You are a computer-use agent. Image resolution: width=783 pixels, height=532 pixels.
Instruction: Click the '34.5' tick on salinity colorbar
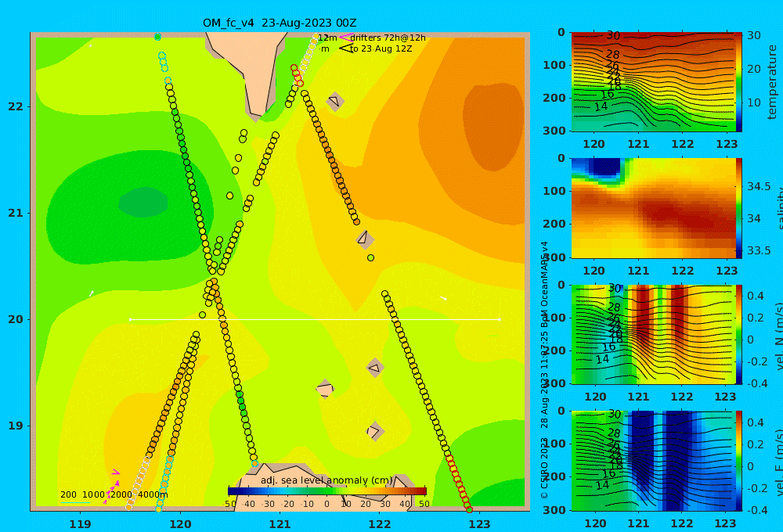coord(759,186)
